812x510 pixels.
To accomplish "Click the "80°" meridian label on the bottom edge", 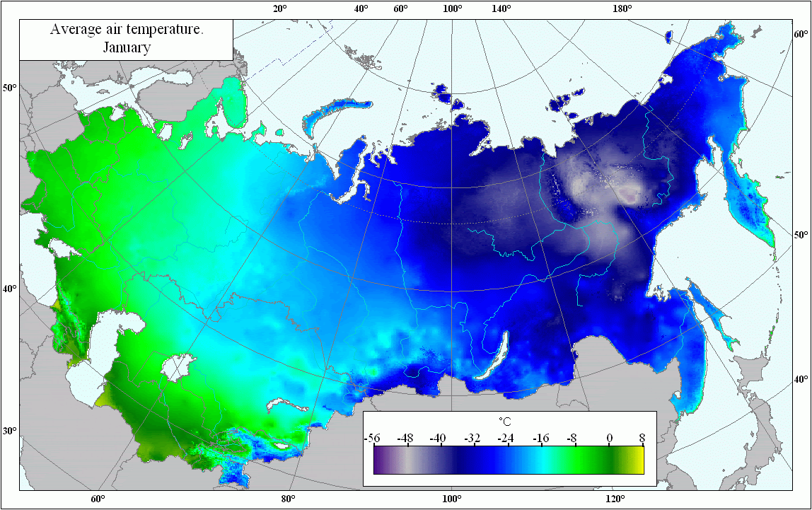I will [x=289, y=499].
